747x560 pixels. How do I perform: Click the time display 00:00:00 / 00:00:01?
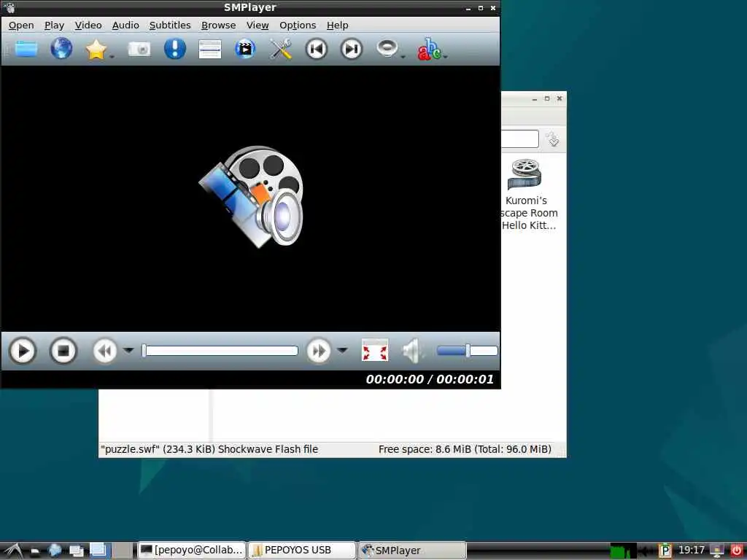[430, 379]
